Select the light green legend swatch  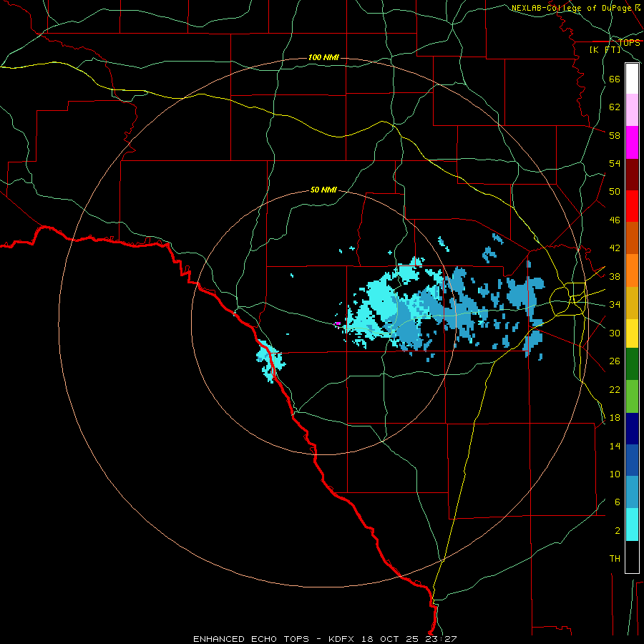pos(632,396)
